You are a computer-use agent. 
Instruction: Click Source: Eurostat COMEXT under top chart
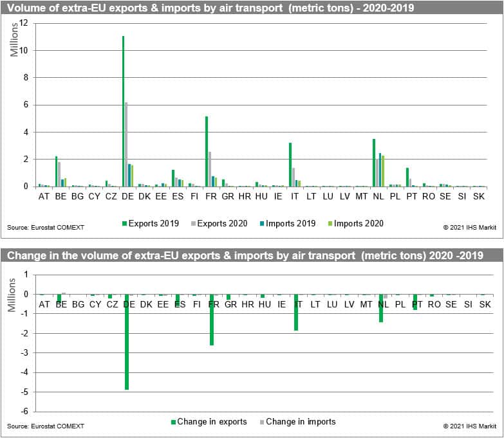pos(46,227)
